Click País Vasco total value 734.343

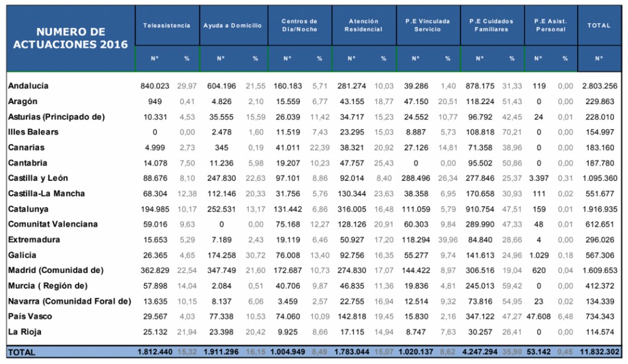pos(600,316)
